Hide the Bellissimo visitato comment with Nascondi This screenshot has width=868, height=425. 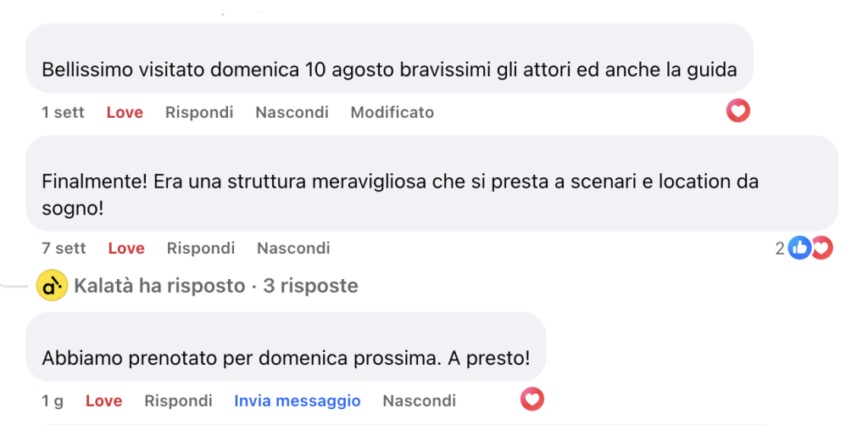pyautogui.click(x=292, y=113)
